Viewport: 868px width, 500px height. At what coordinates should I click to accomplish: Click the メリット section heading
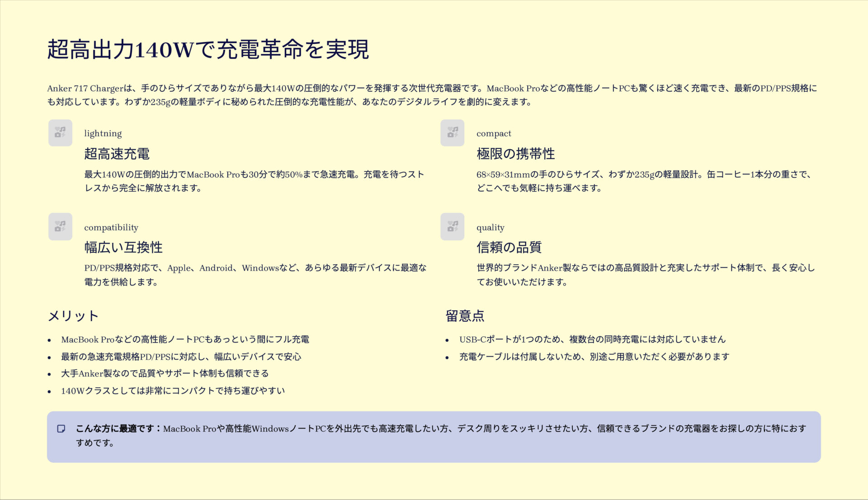point(73,316)
